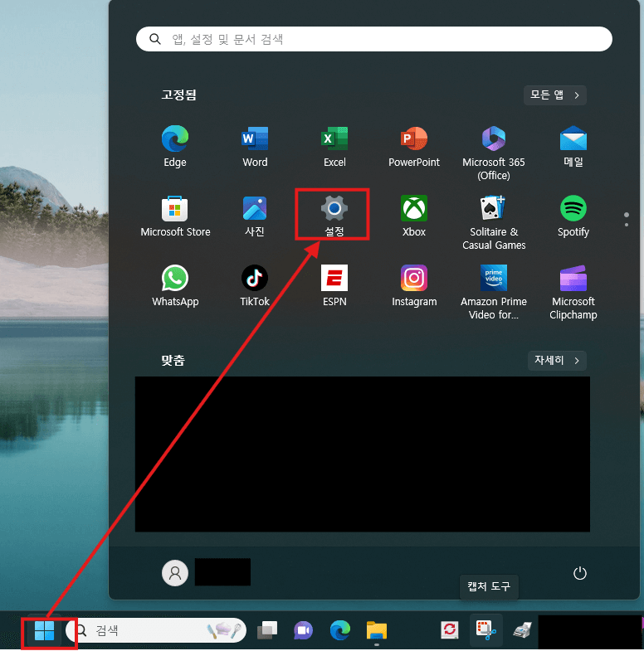Launch Edge from the taskbar
Image resolution: width=644 pixels, height=651 pixels.
pos(340,630)
